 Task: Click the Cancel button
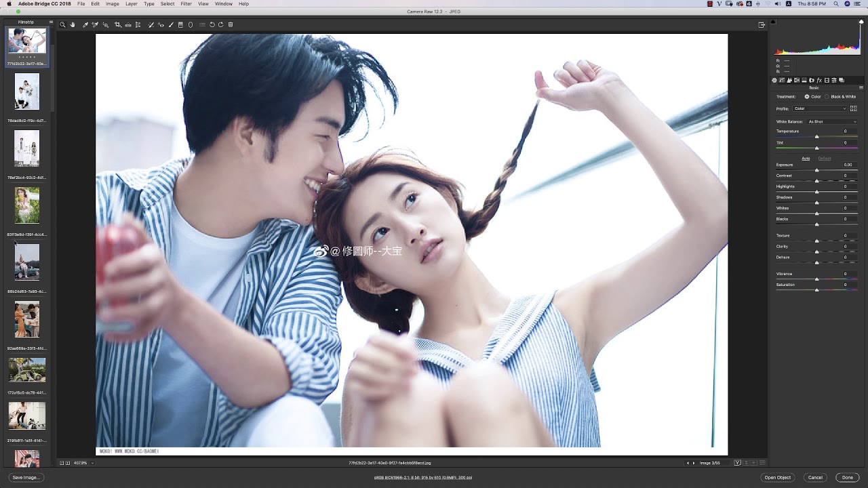pyautogui.click(x=815, y=477)
